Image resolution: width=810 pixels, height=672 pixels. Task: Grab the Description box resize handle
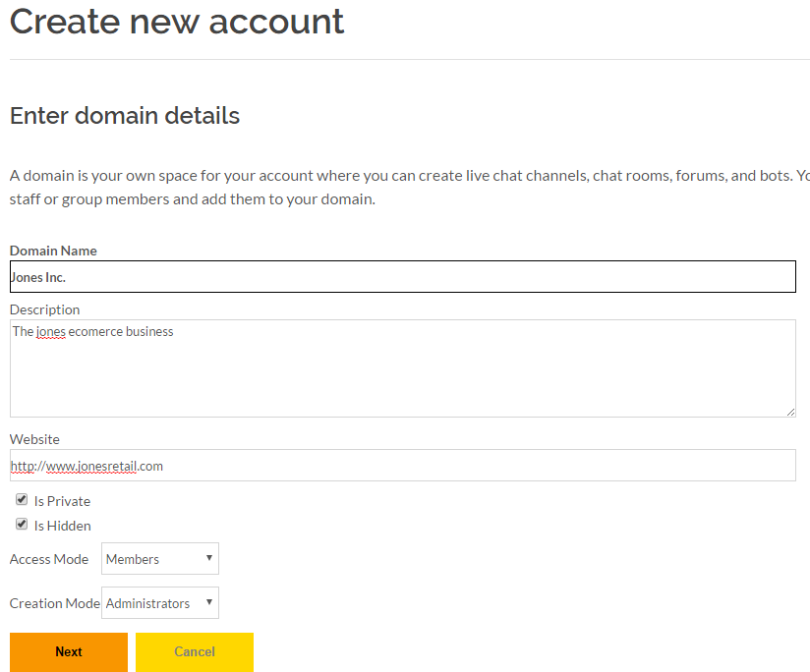click(789, 411)
